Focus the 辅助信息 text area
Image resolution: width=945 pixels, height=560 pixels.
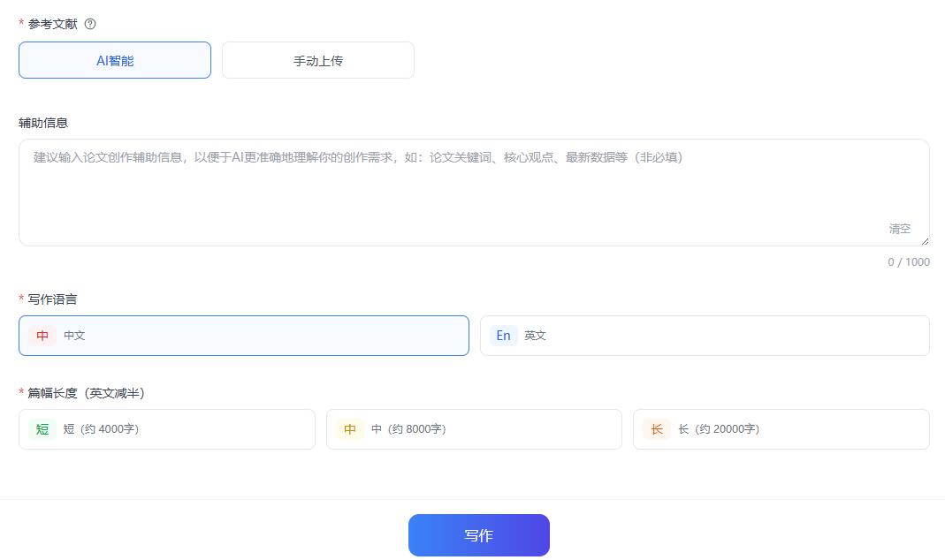(x=474, y=193)
